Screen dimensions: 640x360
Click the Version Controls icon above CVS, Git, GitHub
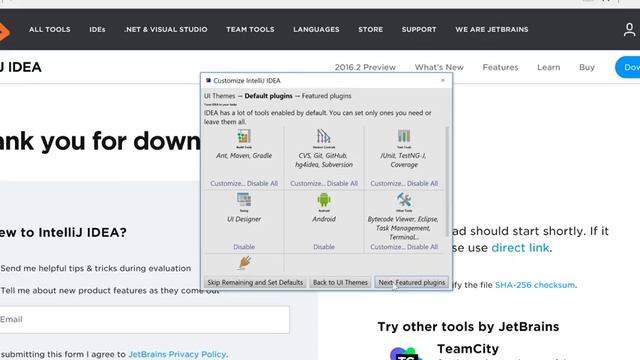(x=324, y=136)
